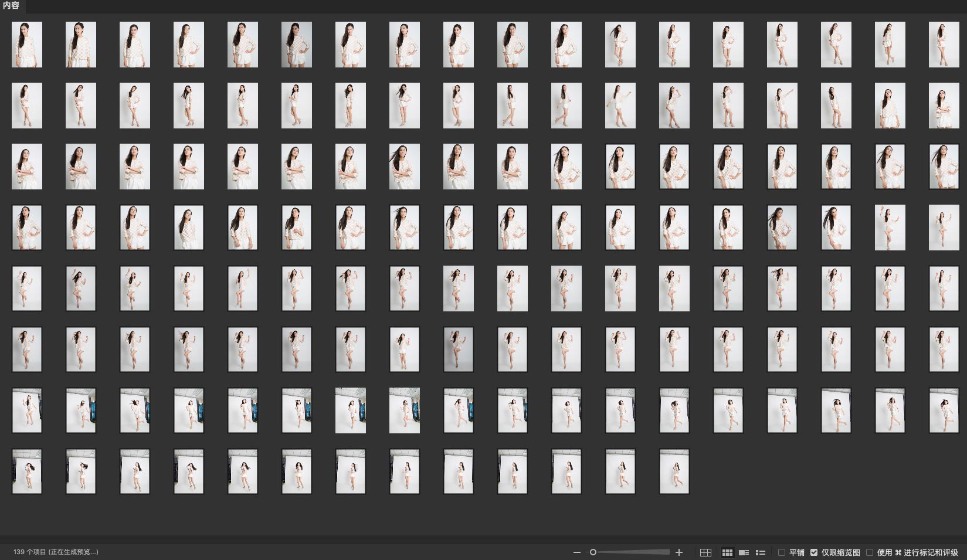Click the plus icon to enlarge thumbnails
Screen dimensions: 967x560
[679, 552]
